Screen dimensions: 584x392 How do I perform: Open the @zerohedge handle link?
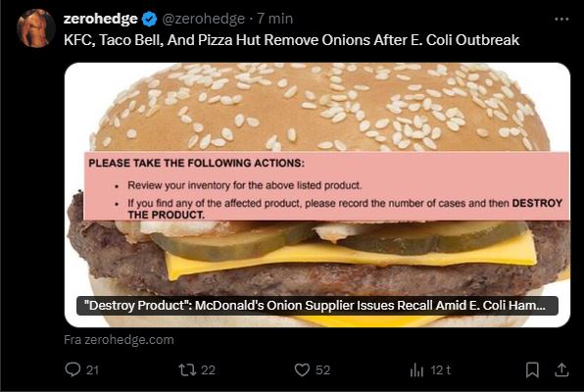point(204,19)
